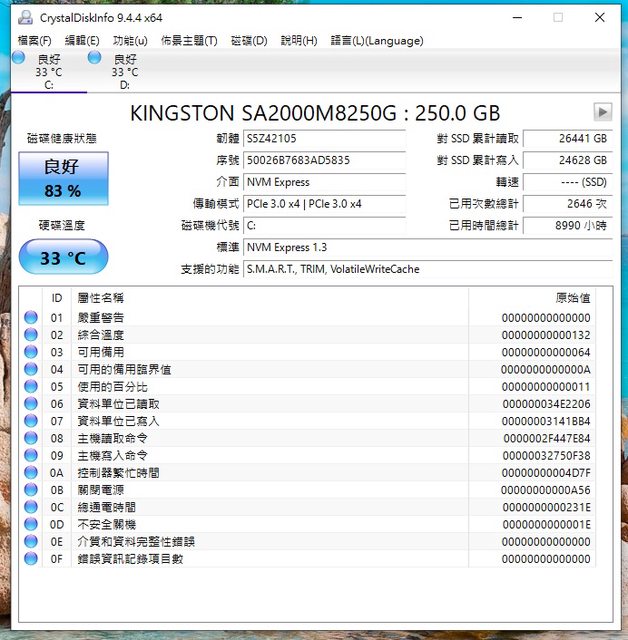Click the next disk arrow button

click(602, 112)
